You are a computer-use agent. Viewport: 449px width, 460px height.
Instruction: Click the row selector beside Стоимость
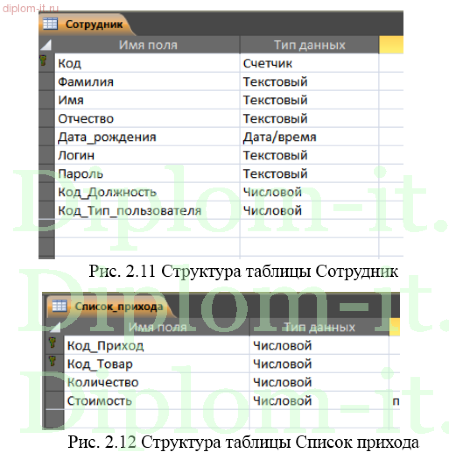point(55,400)
